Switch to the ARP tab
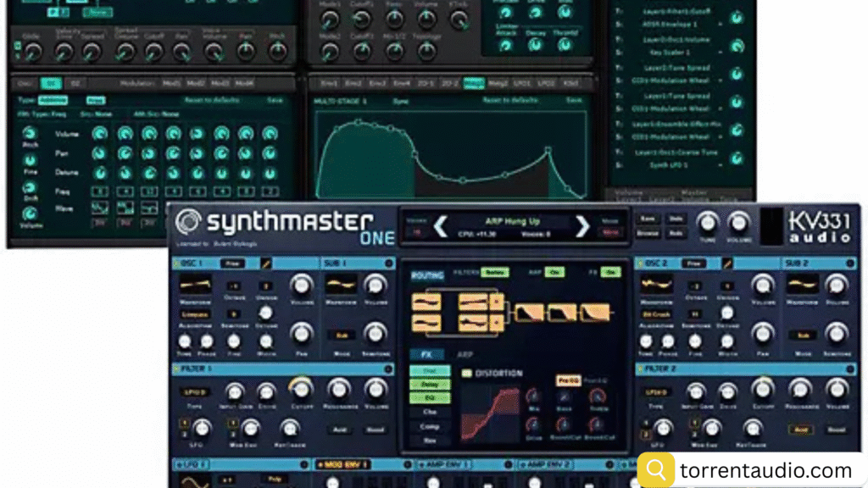This screenshot has width=868, height=488. (x=465, y=354)
